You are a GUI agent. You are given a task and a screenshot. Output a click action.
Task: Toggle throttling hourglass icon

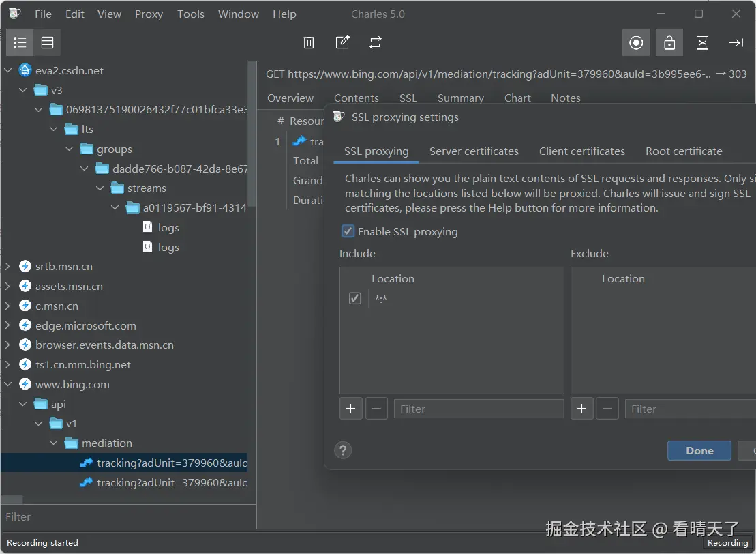point(702,42)
